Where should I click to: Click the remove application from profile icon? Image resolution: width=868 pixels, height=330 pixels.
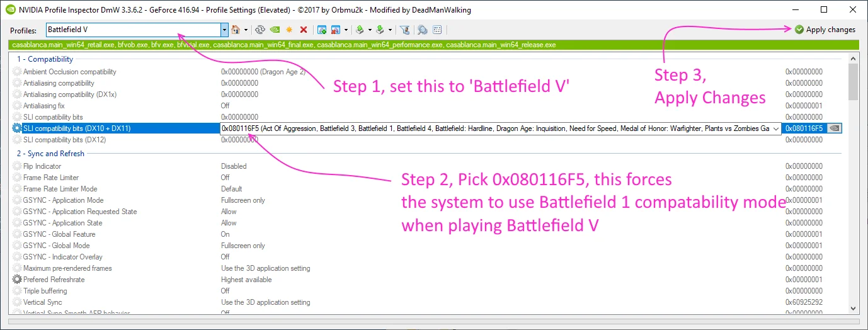(336, 30)
